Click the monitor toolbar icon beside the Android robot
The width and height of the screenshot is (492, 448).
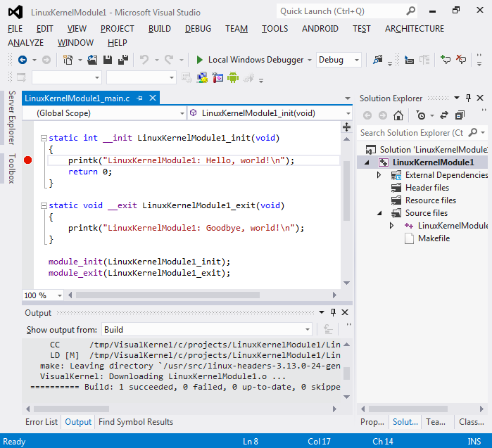[202, 77]
